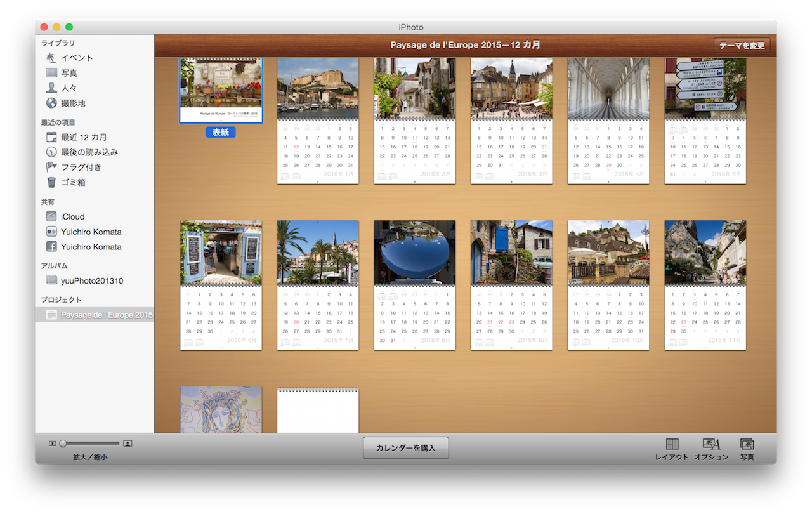812x514 pixels.
Task: Click the Buy Calendar (カレンダーを購入) button
Action: pyautogui.click(x=406, y=448)
